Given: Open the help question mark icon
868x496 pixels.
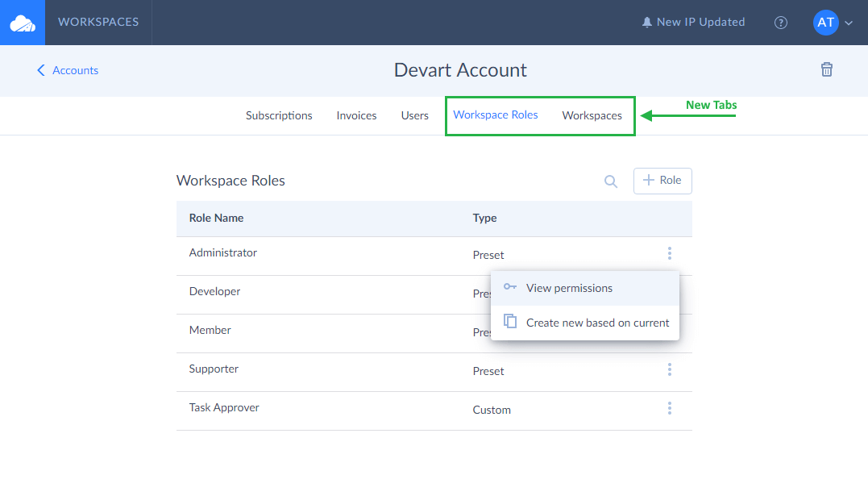Looking at the screenshot, I should pos(780,23).
